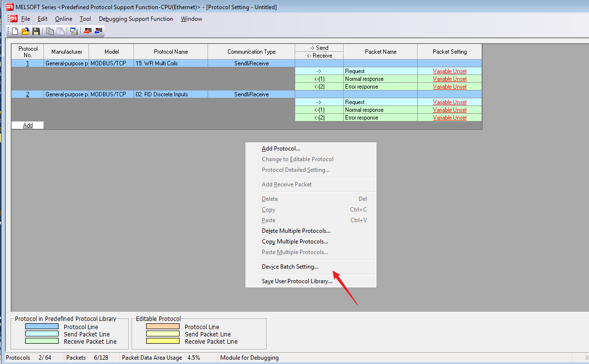
Task: Open the Tool menu
Action: click(x=85, y=19)
